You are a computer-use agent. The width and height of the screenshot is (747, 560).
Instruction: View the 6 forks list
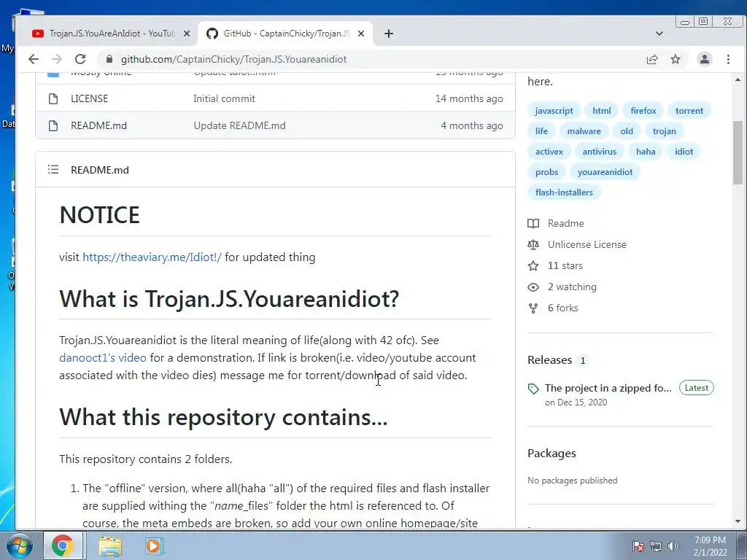pyautogui.click(x=562, y=308)
